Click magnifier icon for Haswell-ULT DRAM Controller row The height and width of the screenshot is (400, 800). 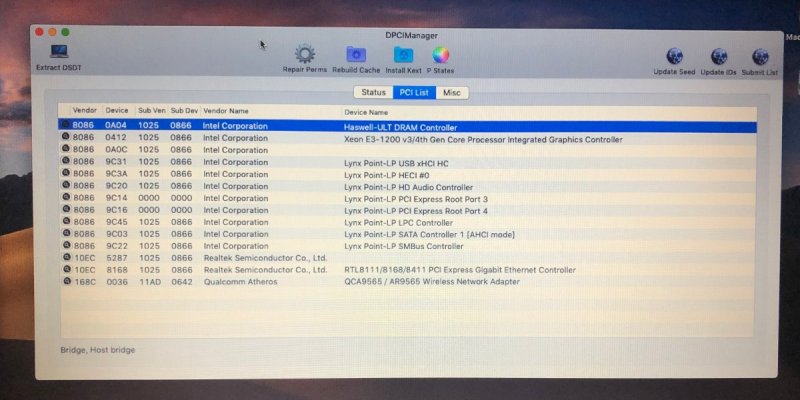[65, 124]
